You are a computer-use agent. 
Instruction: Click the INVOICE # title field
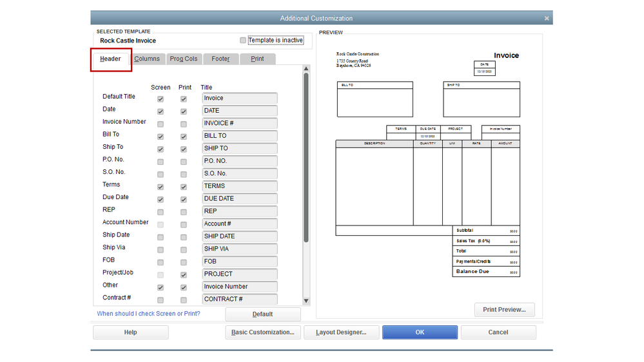[240, 123]
